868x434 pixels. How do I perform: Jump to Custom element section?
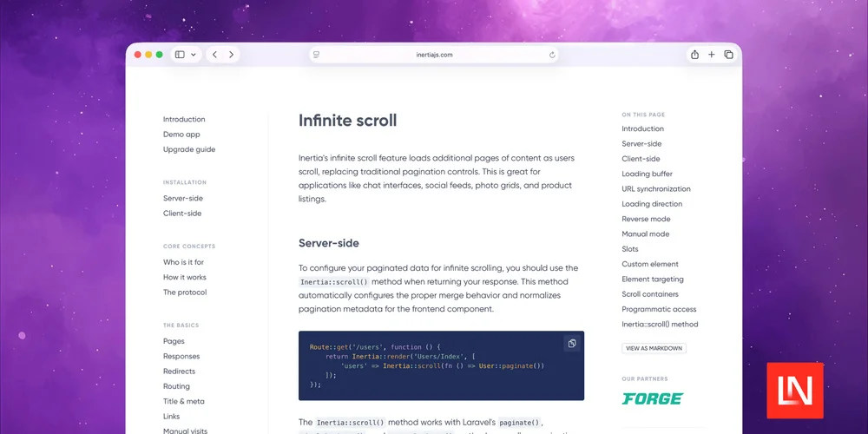click(650, 264)
